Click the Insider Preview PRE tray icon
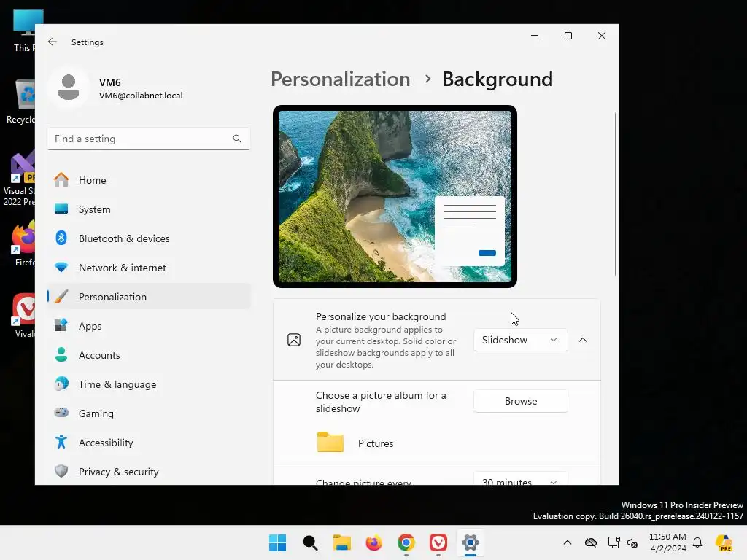 (x=724, y=542)
